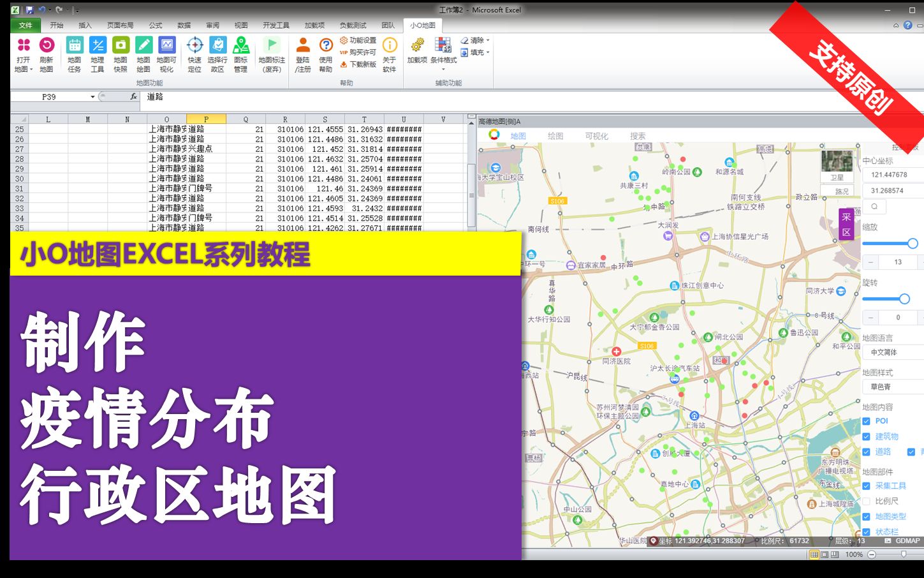Open 登陆/注册 login register

(303, 54)
